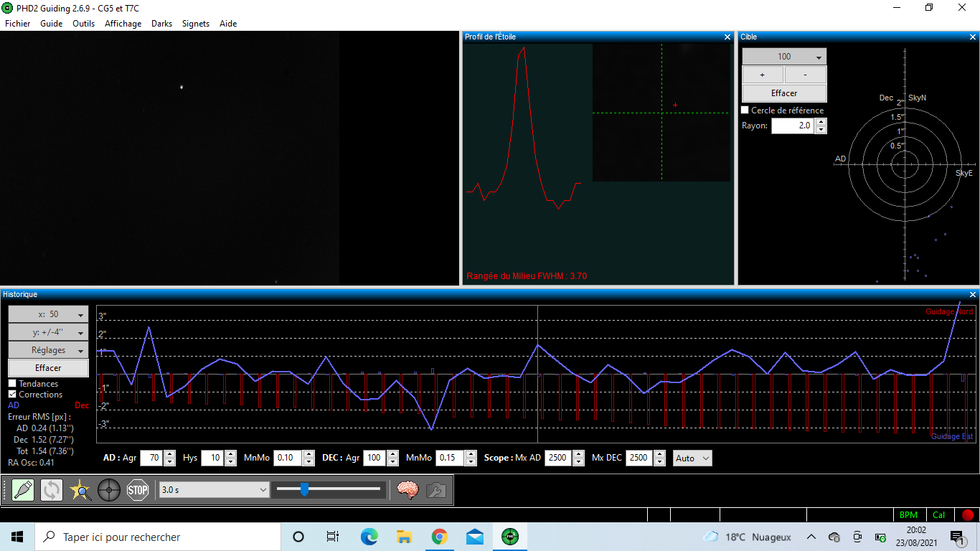Open the Cible scale dropdown showing 100
Viewport: 980px width, 551px height.
click(784, 57)
